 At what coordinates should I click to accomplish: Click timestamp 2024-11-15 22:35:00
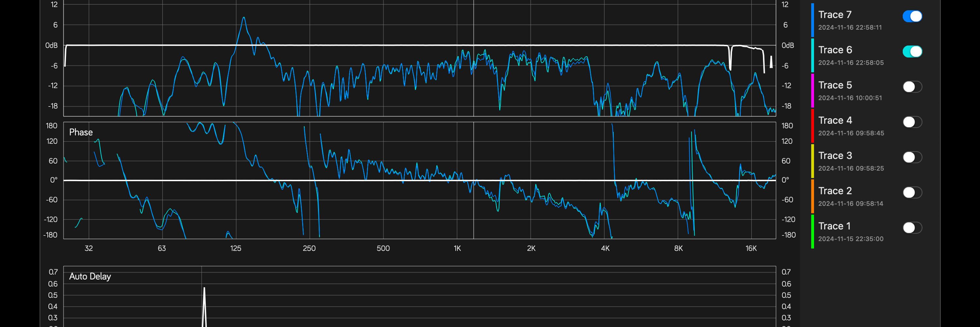851,239
